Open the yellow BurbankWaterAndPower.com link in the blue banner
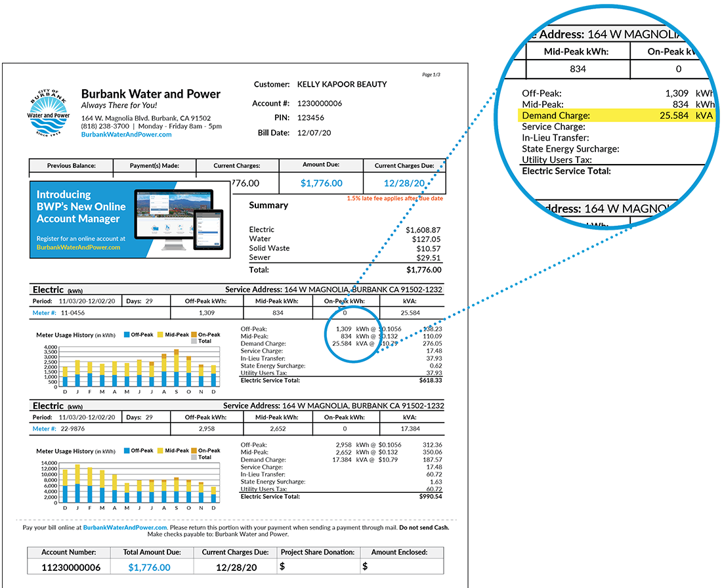This screenshot has width=722, height=588. pyautogui.click(x=78, y=247)
